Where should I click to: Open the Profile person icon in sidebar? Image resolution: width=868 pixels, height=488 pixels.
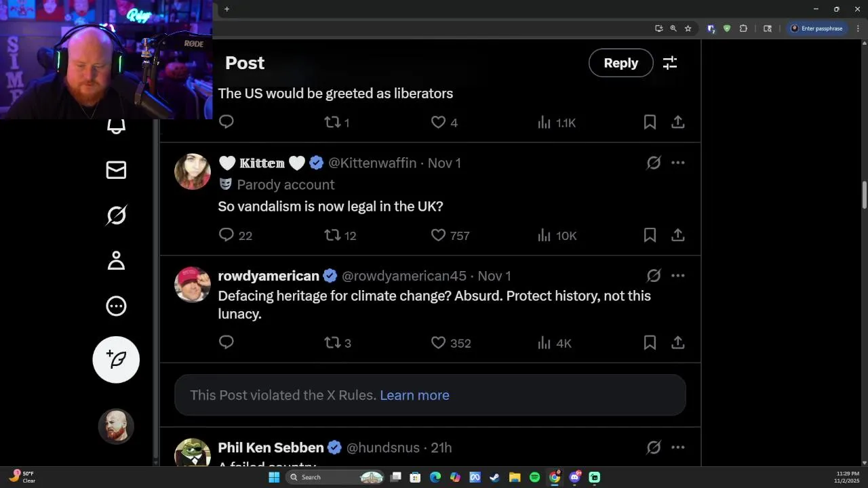pyautogui.click(x=116, y=261)
